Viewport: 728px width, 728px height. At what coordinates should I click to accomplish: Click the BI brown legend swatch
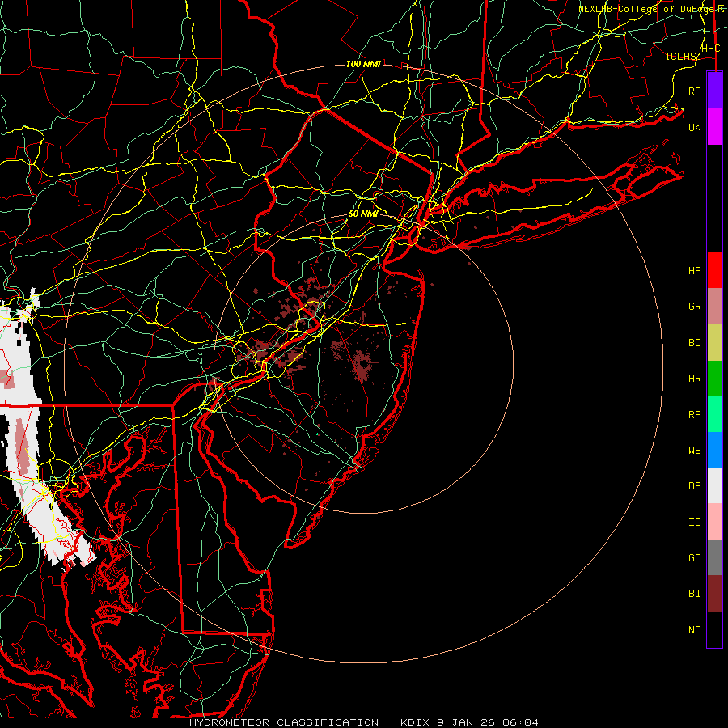pos(714,594)
